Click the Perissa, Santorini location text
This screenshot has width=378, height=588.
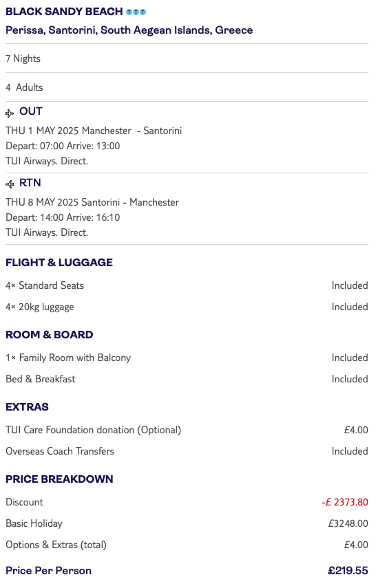tap(129, 30)
